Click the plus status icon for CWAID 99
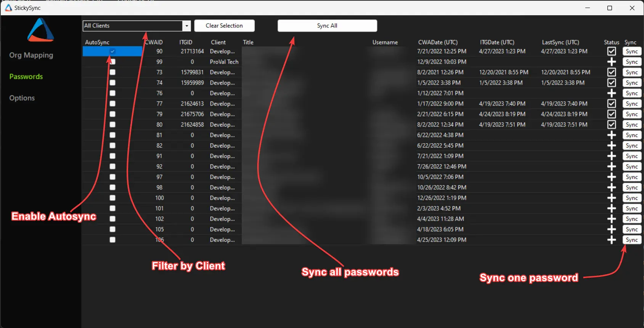The height and width of the screenshot is (328, 644). click(x=612, y=62)
